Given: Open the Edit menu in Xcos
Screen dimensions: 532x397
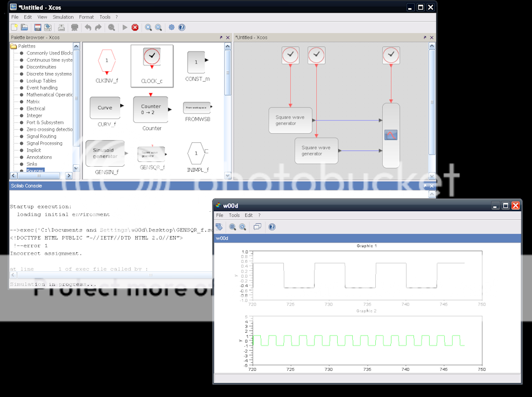Looking at the screenshot, I should pyautogui.click(x=28, y=17).
